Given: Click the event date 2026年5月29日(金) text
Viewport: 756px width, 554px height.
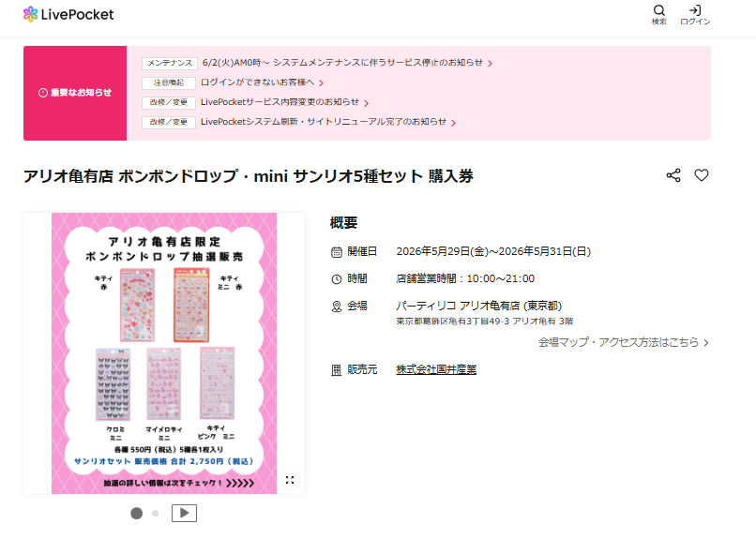Looking at the screenshot, I should click(x=443, y=251).
